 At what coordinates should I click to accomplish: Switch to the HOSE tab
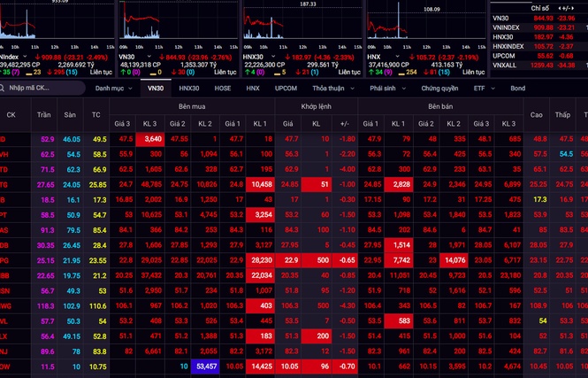(222, 89)
